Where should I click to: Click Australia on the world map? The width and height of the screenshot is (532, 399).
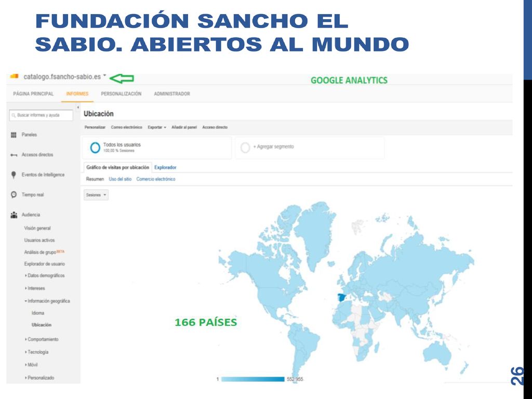coord(437,353)
